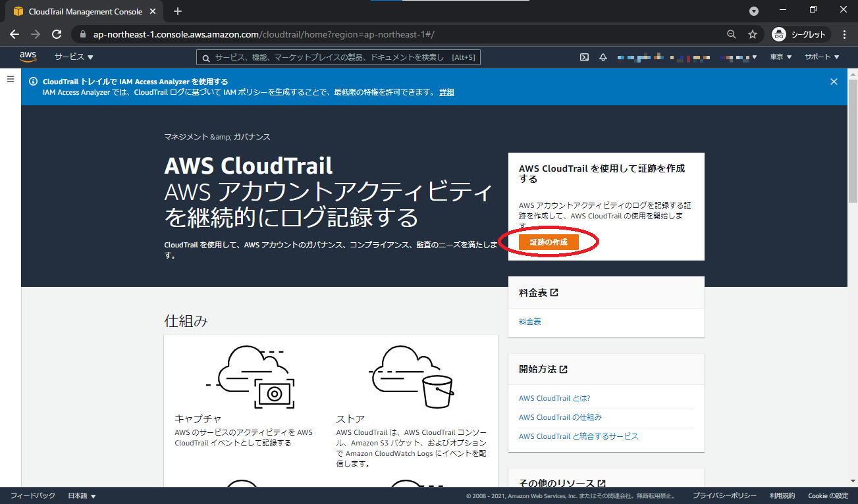
Task: Open Cookie の設定 in the footer
Action: [828, 495]
